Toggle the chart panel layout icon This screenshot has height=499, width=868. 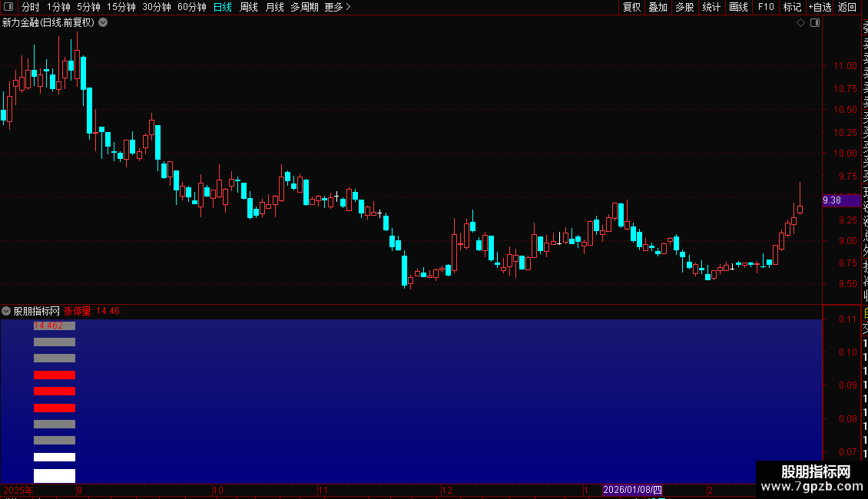point(815,23)
